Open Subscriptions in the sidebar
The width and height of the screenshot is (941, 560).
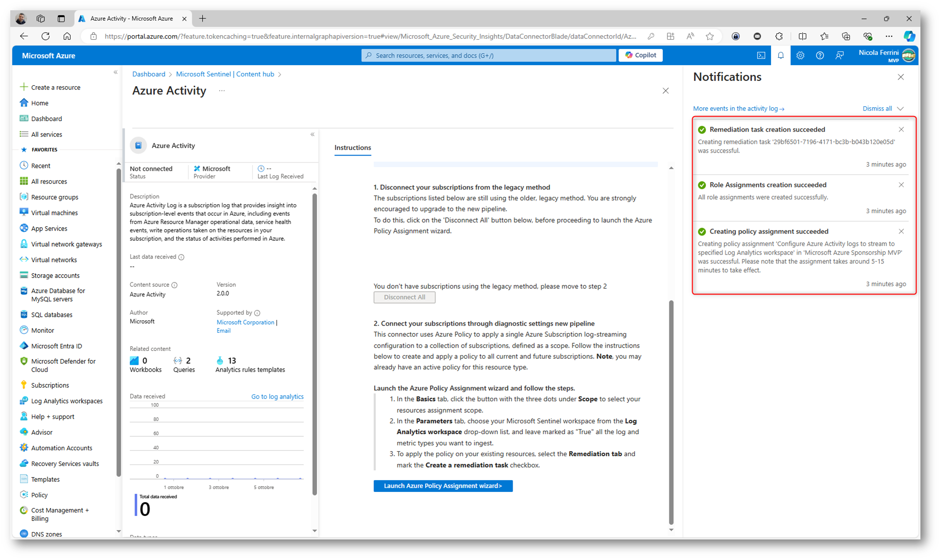point(50,385)
